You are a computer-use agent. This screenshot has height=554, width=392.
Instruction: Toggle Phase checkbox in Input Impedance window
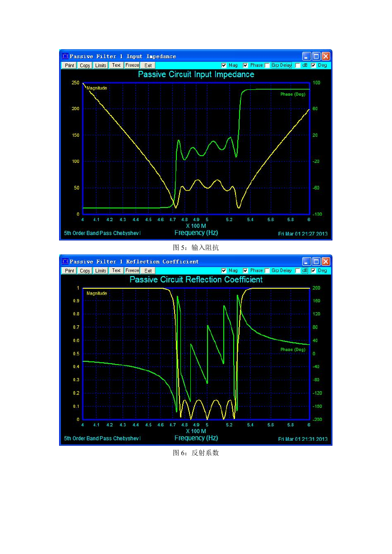coord(245,65)
